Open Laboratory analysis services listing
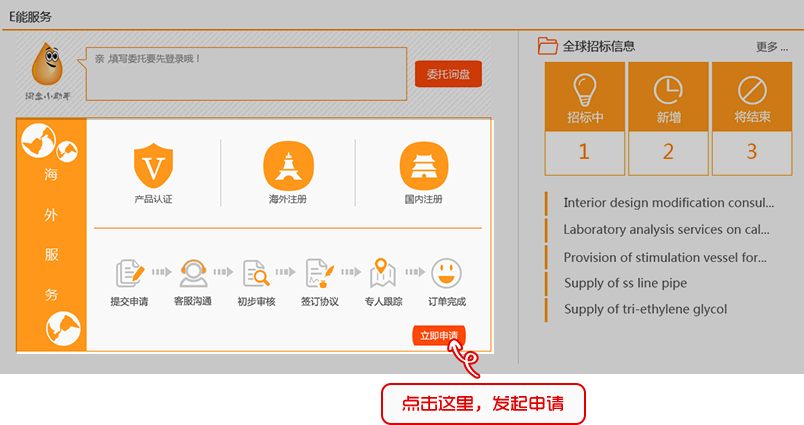This screenshot has height=425, width=804. pos(666,229)
